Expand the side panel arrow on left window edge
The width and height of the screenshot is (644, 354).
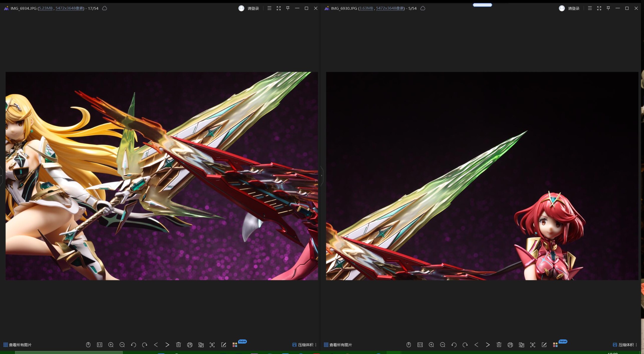[x=1, y=176]
